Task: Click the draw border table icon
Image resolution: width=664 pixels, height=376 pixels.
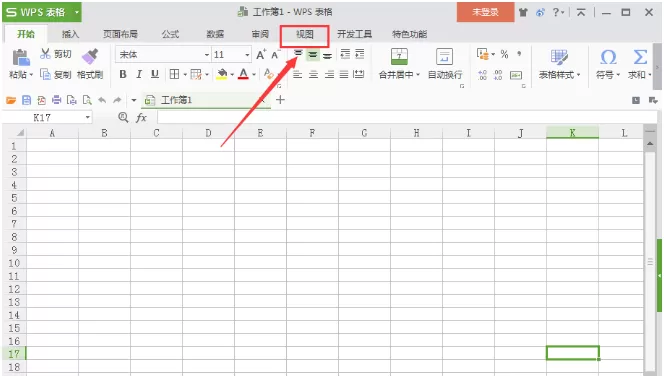Action: pyautogui.click(x=196, y=75)
